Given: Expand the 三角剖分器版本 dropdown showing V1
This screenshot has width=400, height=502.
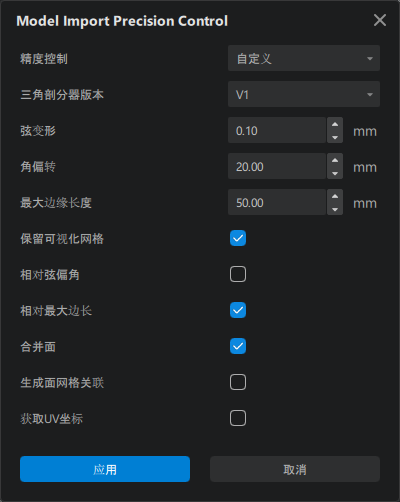Looking at the screenshot, I should click(304, 94).
